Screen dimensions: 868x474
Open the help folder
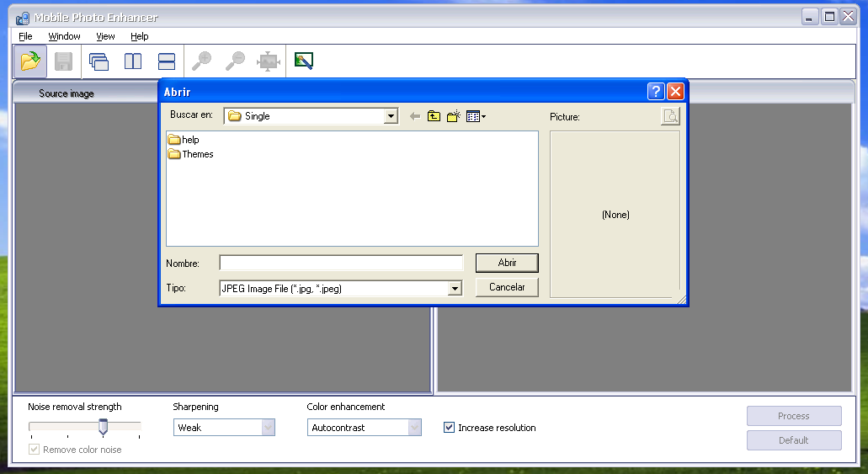coord(184,140)
